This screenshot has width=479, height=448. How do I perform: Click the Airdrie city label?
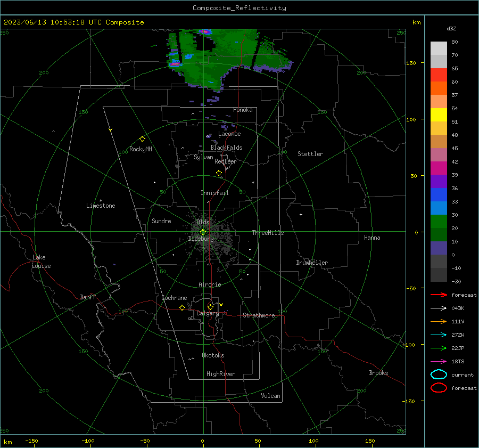point(210,284)
